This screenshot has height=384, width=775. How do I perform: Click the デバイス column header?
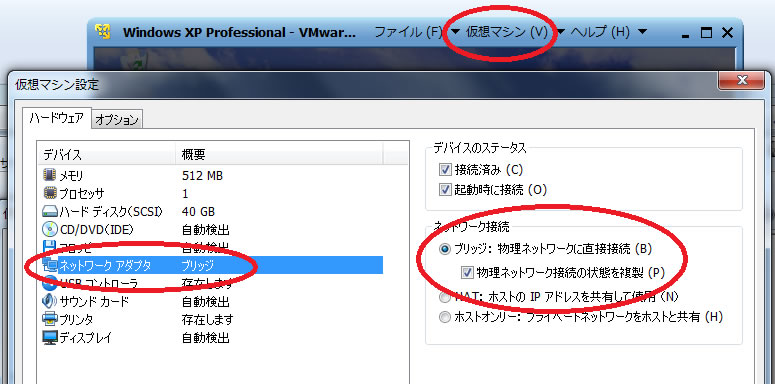pos(106,155)
